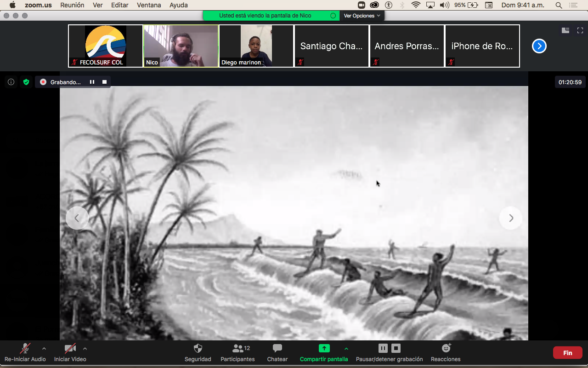This screenshot has height=368, width=588.
Task: Open accessibility status menu icon
Action: [x=389, y=5]
